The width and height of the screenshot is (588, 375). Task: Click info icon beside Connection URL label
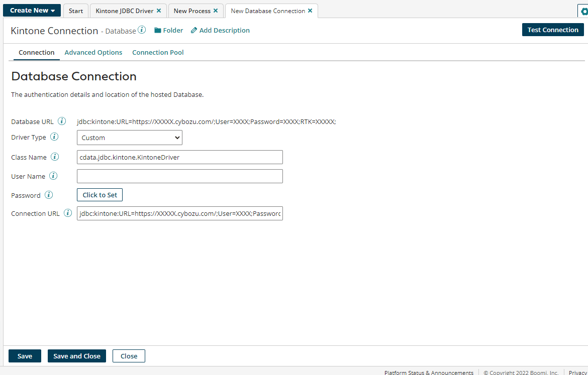[68, 213]
